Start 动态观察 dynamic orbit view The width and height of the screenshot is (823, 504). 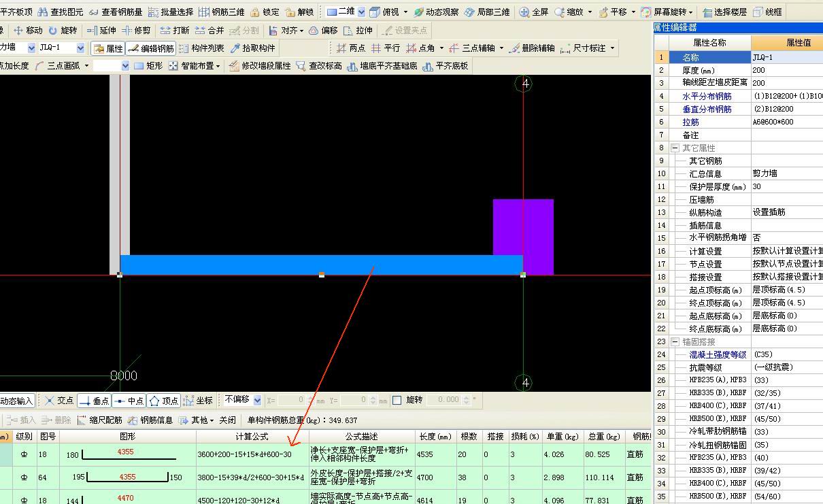click(x=436, y=12)
